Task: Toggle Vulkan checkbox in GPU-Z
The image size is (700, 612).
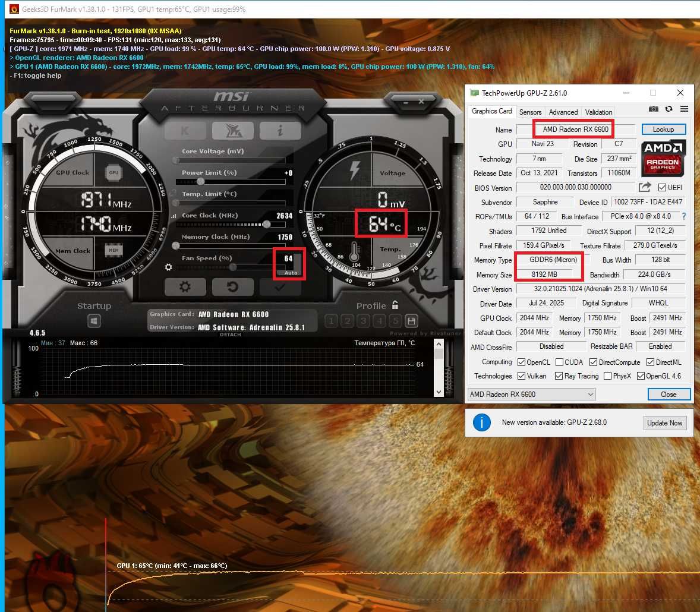Action: (521, 376)
